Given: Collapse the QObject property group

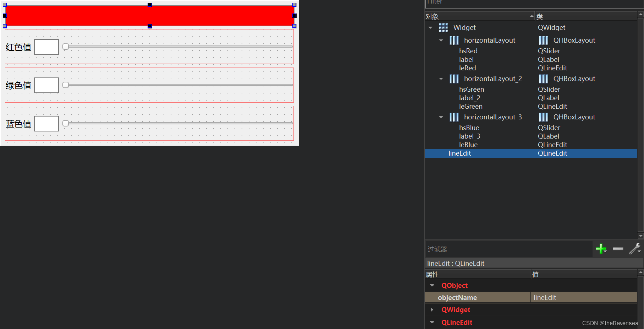Looking at the screenshot, I should pos(432,286).
